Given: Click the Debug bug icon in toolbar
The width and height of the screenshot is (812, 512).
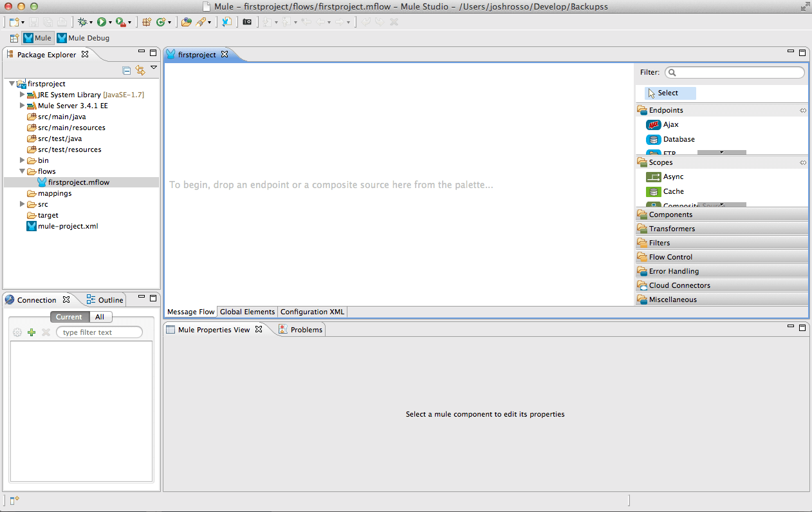Looking at the screenshot, I should pyautogui.click(x=82, y=22).
